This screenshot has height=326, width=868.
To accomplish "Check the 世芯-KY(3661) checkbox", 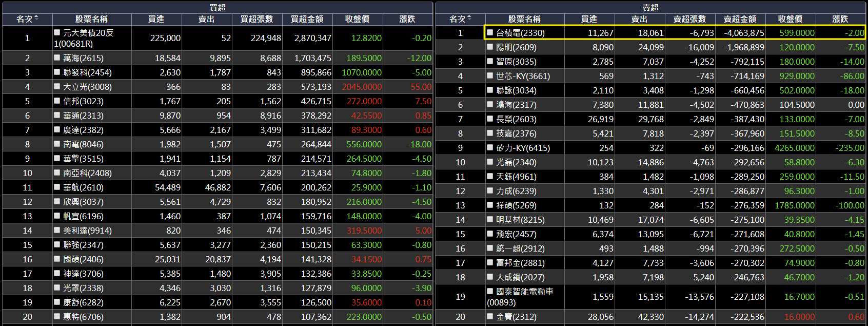I will (x=490, y=75).
